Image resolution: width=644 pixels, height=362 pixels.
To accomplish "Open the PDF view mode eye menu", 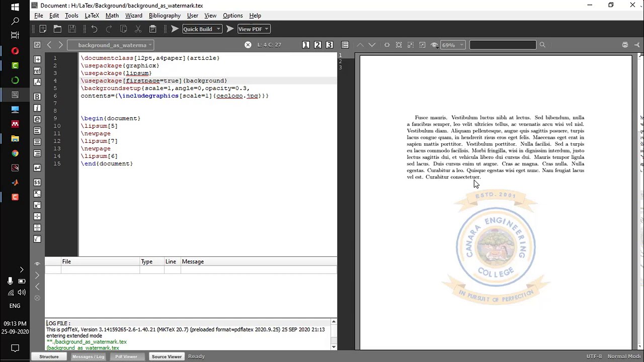I will tap(434, 45).
